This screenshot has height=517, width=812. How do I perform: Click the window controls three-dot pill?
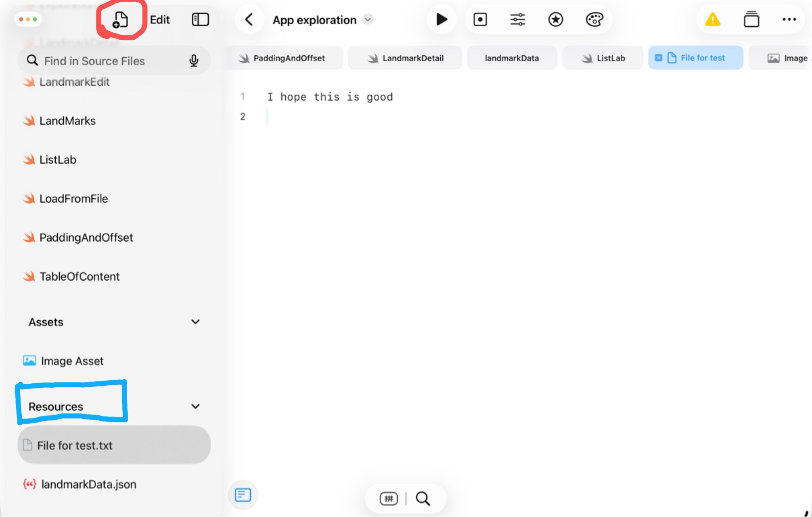tap(28, 19)
